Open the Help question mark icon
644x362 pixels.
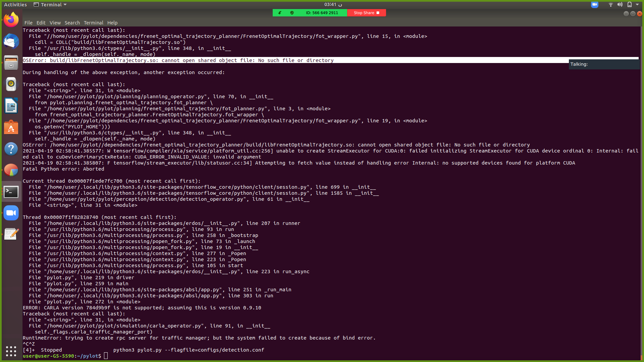coord(11,148)
